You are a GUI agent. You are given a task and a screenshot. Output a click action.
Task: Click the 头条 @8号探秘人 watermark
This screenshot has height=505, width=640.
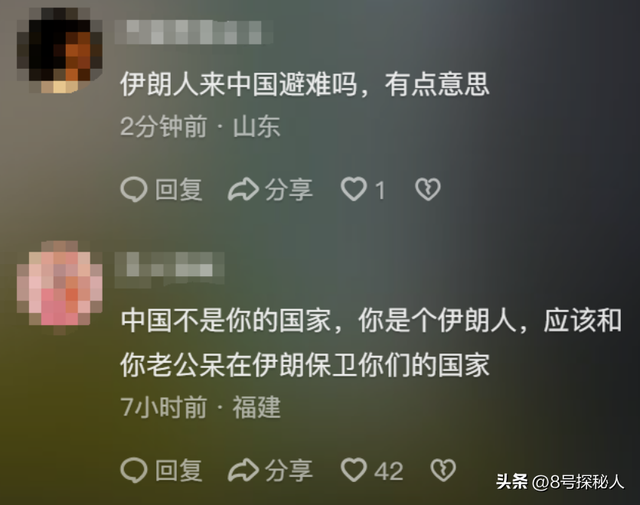click(560, 482)
